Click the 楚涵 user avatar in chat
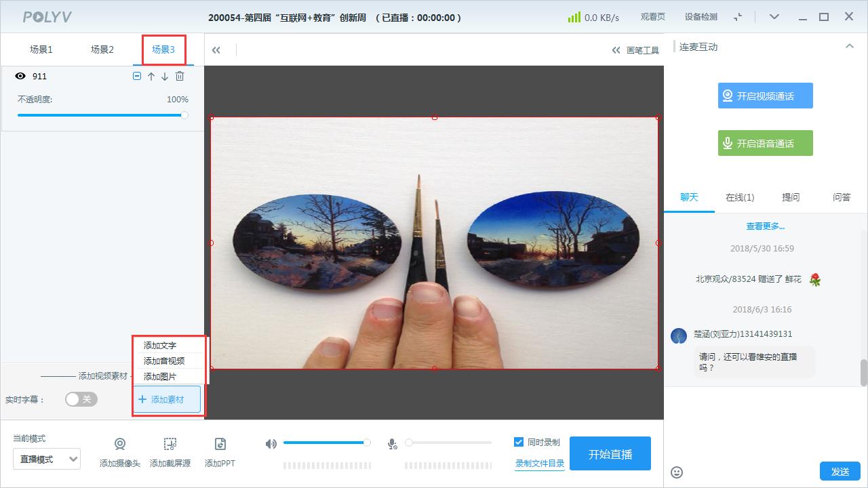 coord(679,335)
